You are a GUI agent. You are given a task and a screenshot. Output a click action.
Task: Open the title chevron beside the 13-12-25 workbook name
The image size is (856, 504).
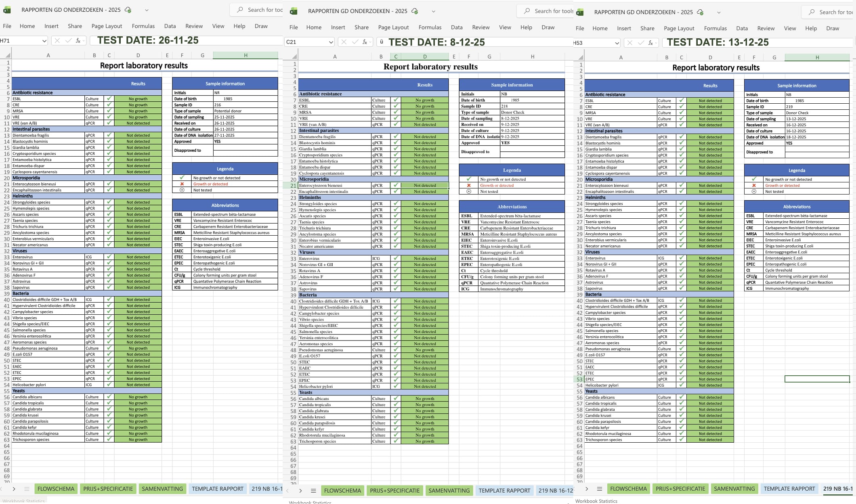(x=719, y=13)
